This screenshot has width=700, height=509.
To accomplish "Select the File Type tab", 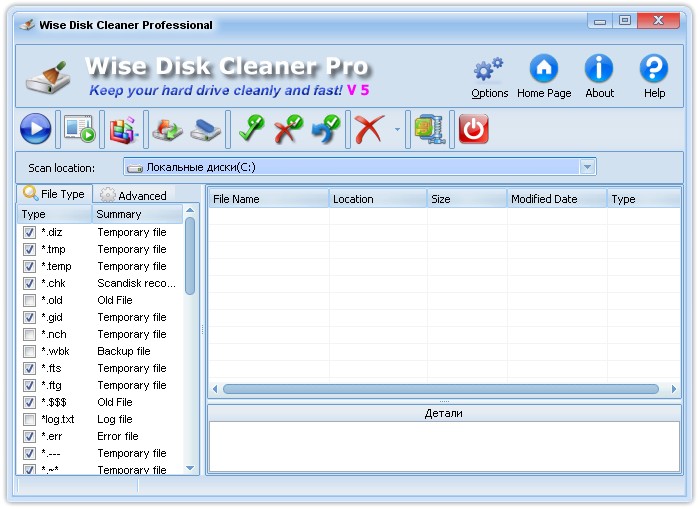I will click(55, 194).
